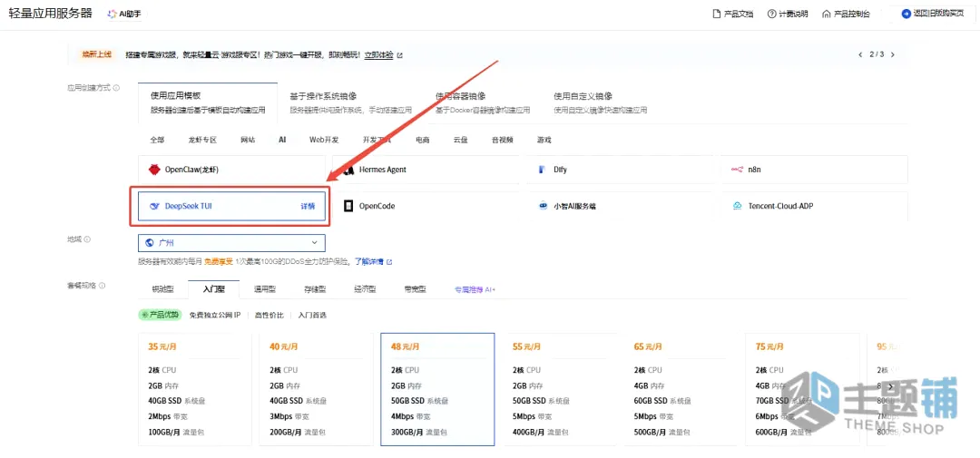Go to previous banner announcement
The width and height of the screenshot is (980, 458).
point(860,55)
